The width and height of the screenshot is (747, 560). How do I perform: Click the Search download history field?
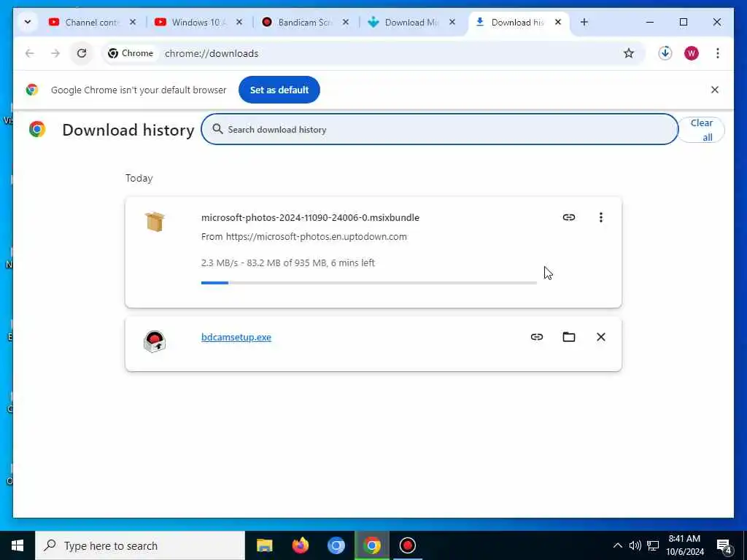(439, 129)
